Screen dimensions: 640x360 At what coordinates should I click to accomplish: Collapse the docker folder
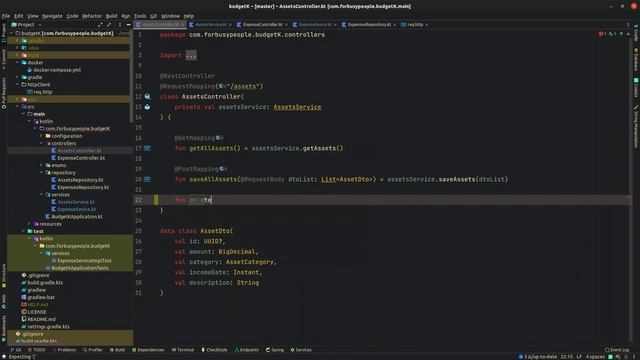(x=18, y=62)
